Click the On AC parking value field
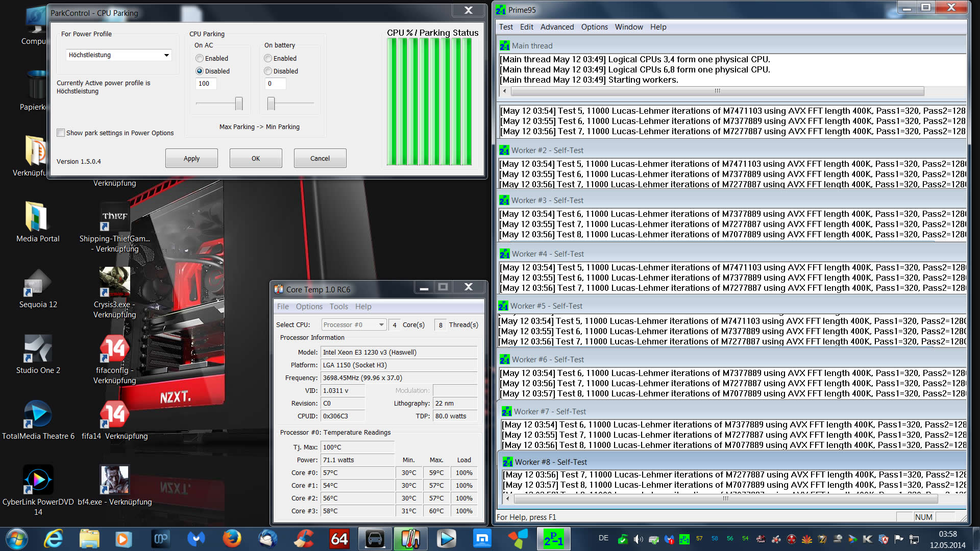 [x=206, y=84]
